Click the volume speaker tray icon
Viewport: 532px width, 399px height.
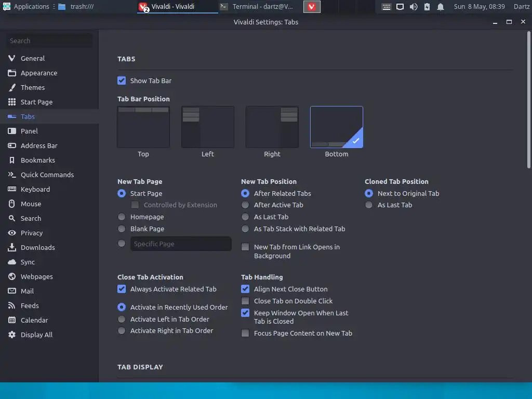click(x=413, y=7)
